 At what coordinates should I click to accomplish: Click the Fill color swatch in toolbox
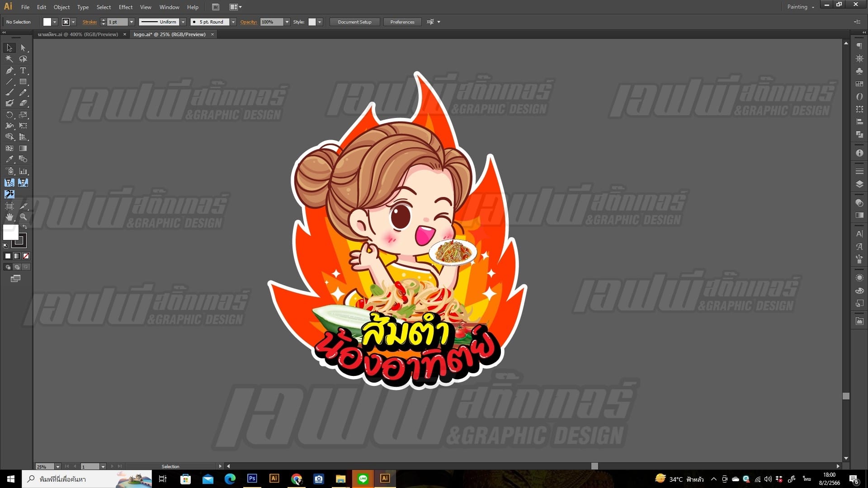click(x=10, y=232)
